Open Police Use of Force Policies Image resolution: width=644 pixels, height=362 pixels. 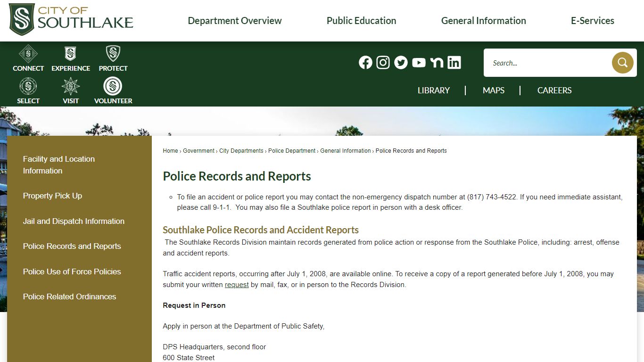72,271
